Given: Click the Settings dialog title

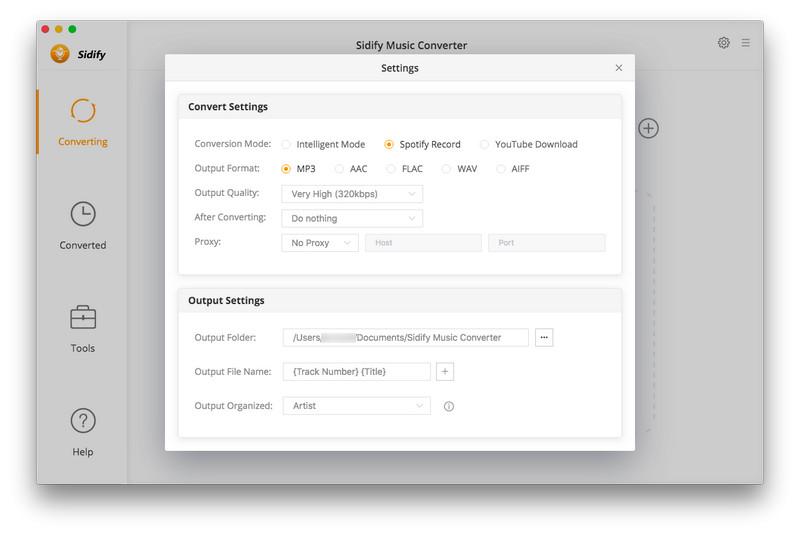Looking at the screenshot, I should (x=399, y=68).
